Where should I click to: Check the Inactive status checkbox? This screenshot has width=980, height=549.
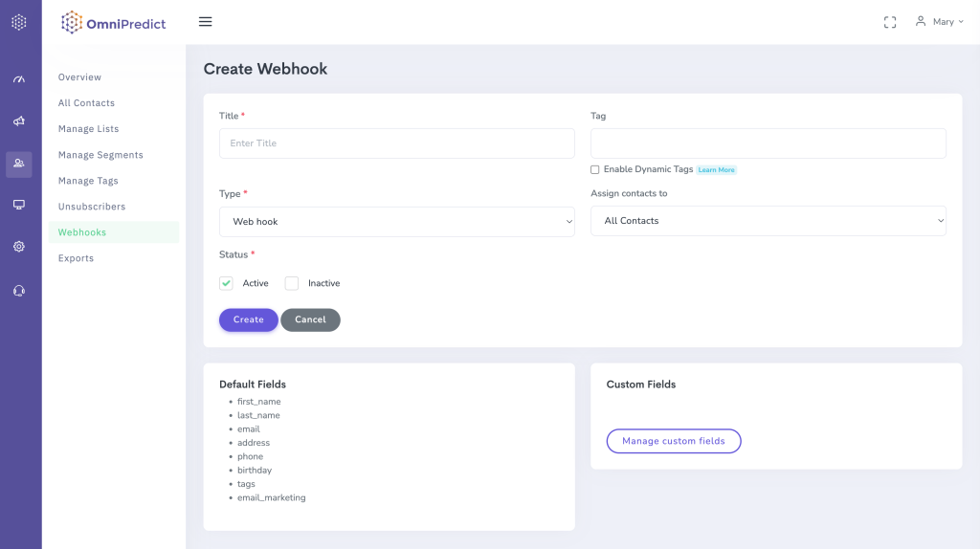tap(292, 283)
